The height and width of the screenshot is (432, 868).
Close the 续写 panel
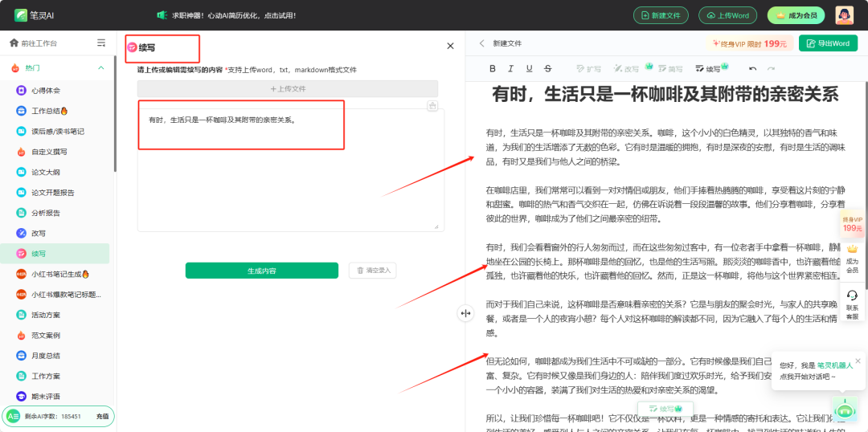[x=450, y=46]
